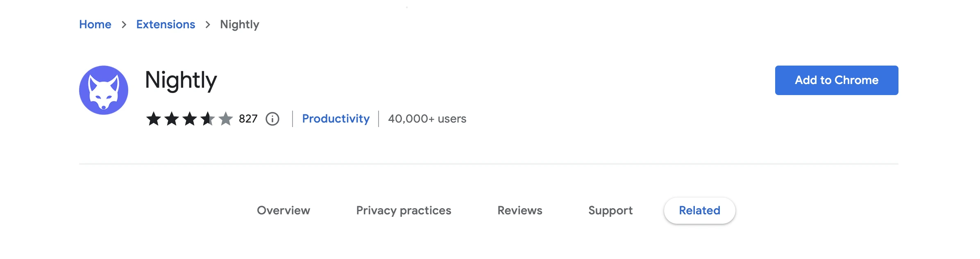Go to Home via breadcrumb
Screen dimensions: 980x259
[x=95, y=25]
